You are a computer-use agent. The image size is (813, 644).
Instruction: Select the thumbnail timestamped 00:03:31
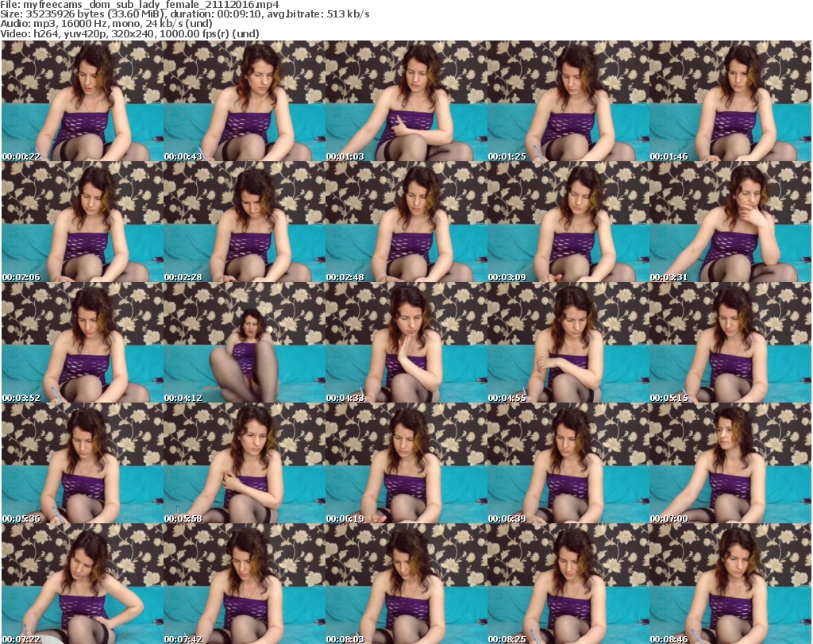pyautogui.click(x=730, y=222)
